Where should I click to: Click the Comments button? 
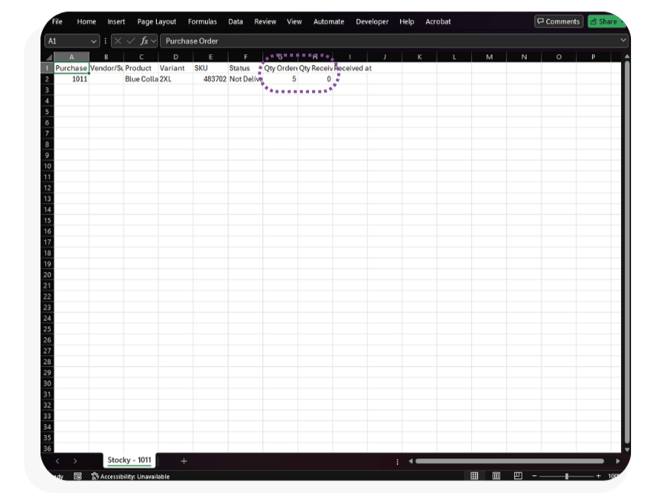[558, 21]
